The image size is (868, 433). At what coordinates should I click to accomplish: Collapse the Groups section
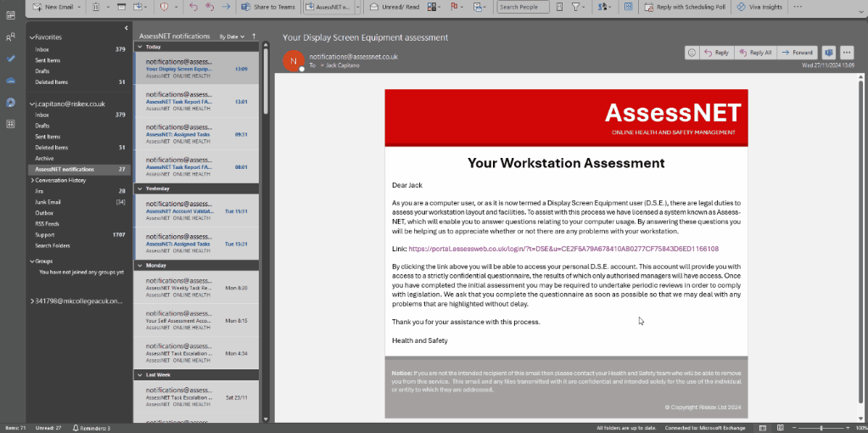(x=31, y=261)
